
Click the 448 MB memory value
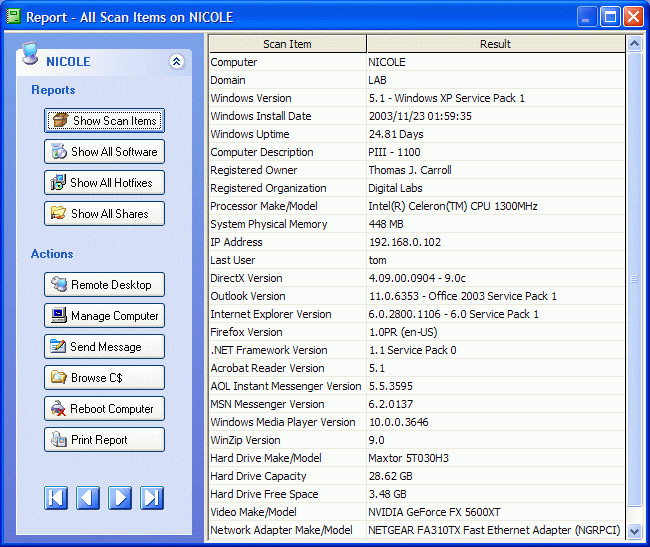tap(386, 224)
